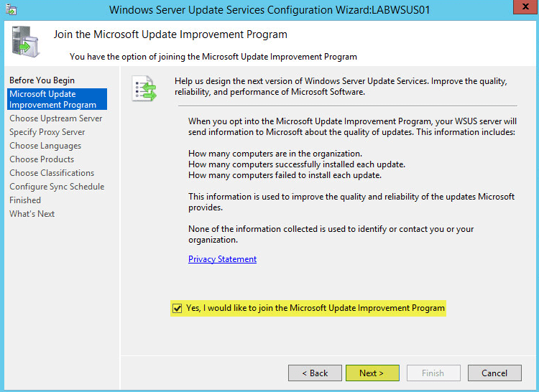Click the server update header icon
Image resolution: width=539 pixels, height=392 pixels.
(x=25, y=42)
